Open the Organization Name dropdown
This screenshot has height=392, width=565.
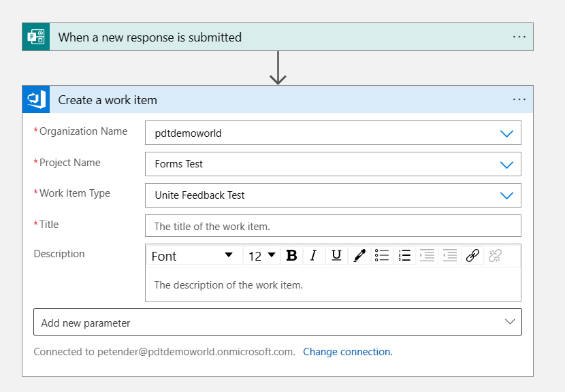pos(506,133)
